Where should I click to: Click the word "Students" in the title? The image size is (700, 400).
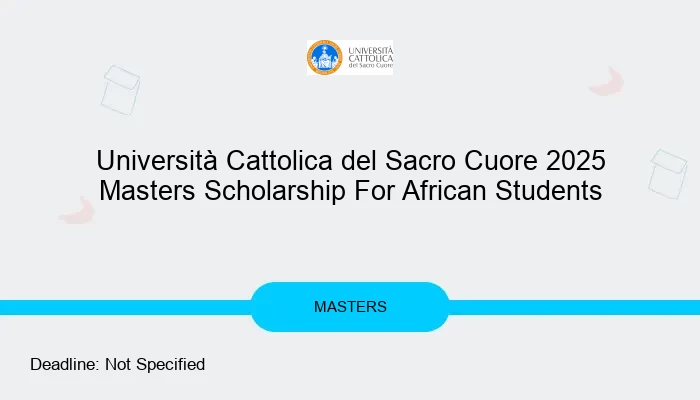tap(547, 190)
